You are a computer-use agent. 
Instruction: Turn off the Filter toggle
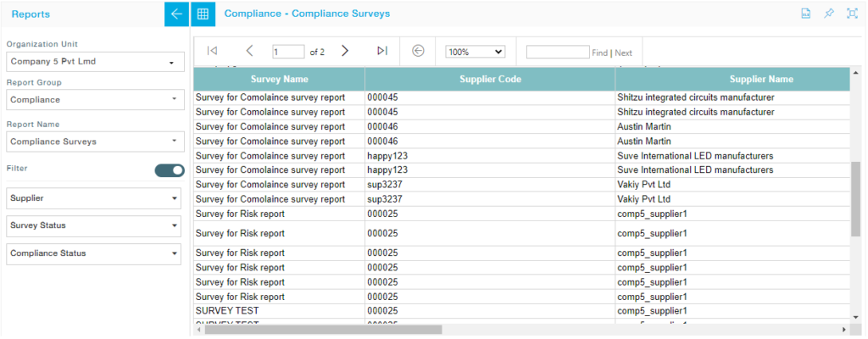coord(170,170)
